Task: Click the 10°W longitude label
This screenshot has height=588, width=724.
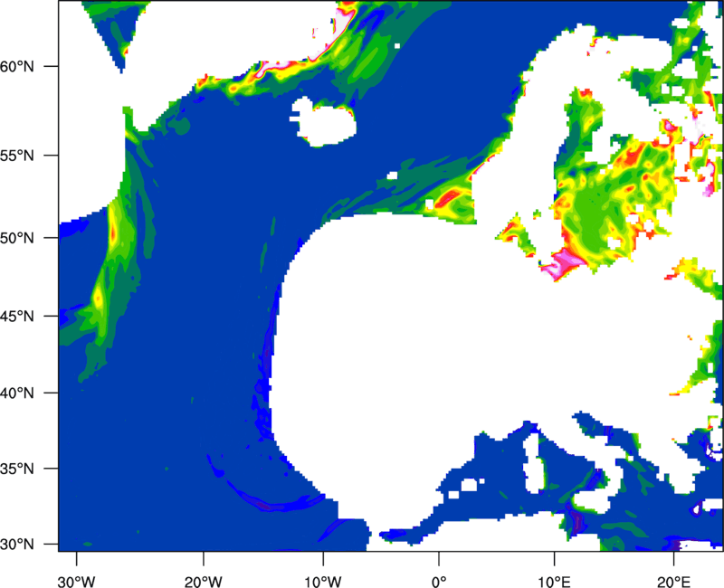Action: pyautogui.click(x=322, y=582)
